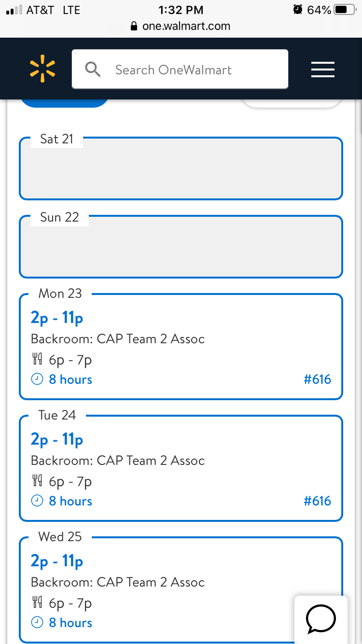Click the search magnifier icon
The height and width of the screenshot is (644, 362).
tap(93, 70)
